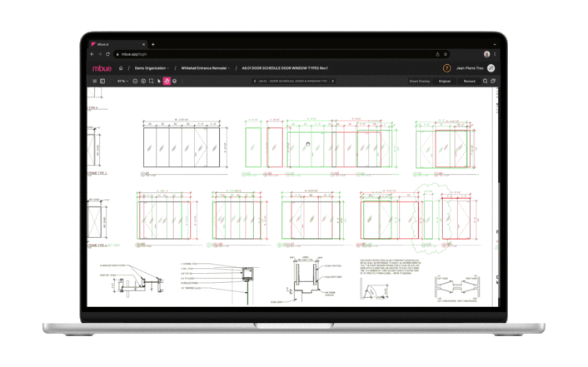Open the comments icon at toolbar right
This screenshot has width=588, height=367.
tap(493, 82)
